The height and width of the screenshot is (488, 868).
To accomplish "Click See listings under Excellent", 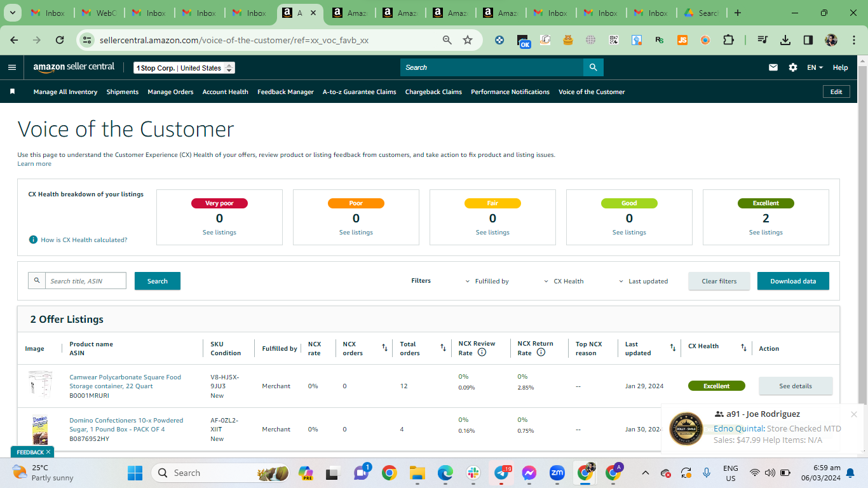I will [x=766, y=233].
